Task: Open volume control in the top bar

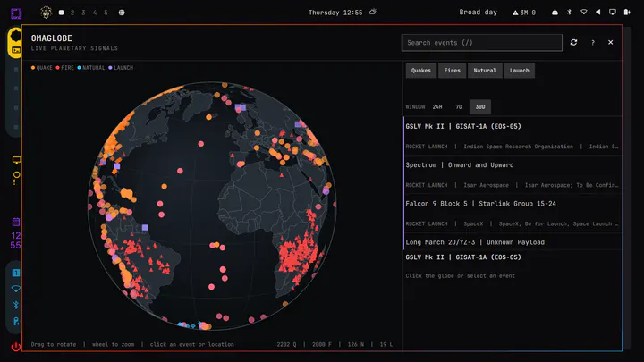Action: (598, 13)
